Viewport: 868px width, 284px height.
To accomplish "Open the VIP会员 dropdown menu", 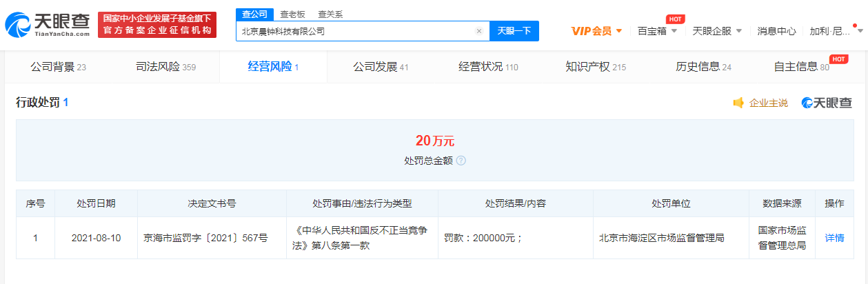I will (597, 31).
